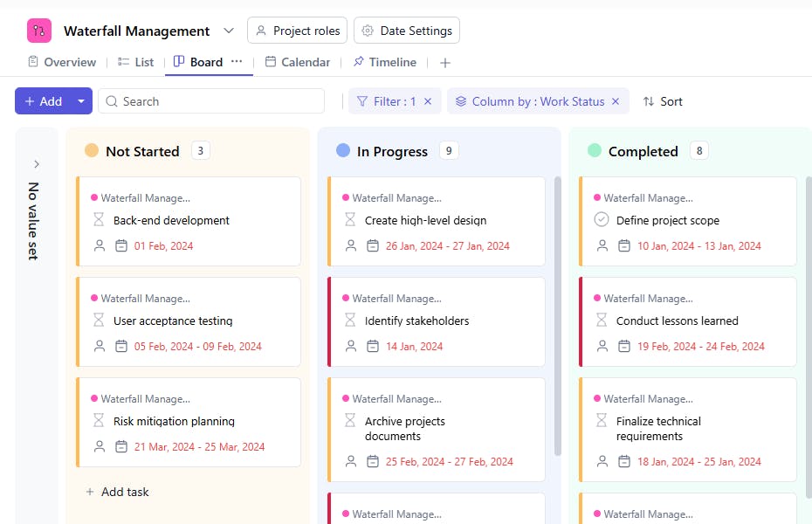Screen dimensions: 812x524
Task: Switch to the Timeline tab
Action: (x=384, y=62)
